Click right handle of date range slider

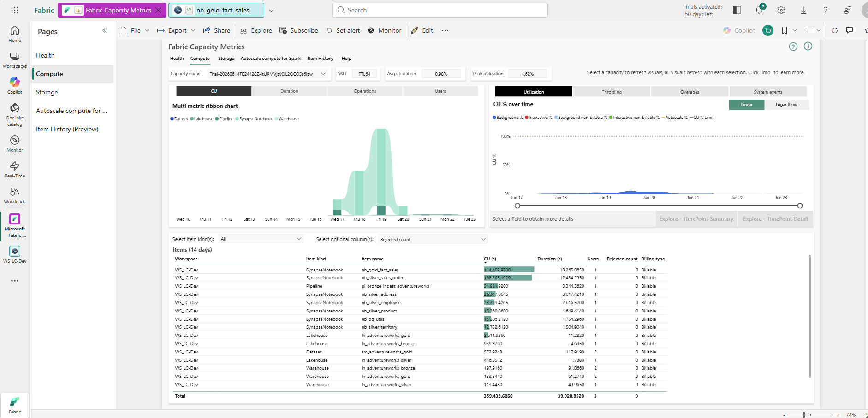point(800,206)
